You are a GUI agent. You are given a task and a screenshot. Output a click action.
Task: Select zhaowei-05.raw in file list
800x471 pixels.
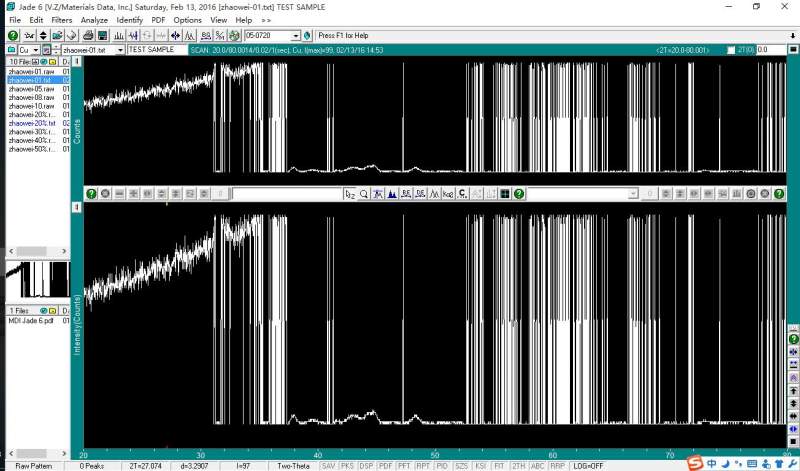[31, 89]
